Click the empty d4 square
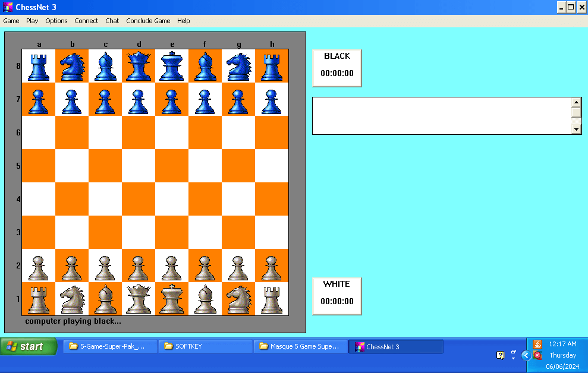 point(139,199)
